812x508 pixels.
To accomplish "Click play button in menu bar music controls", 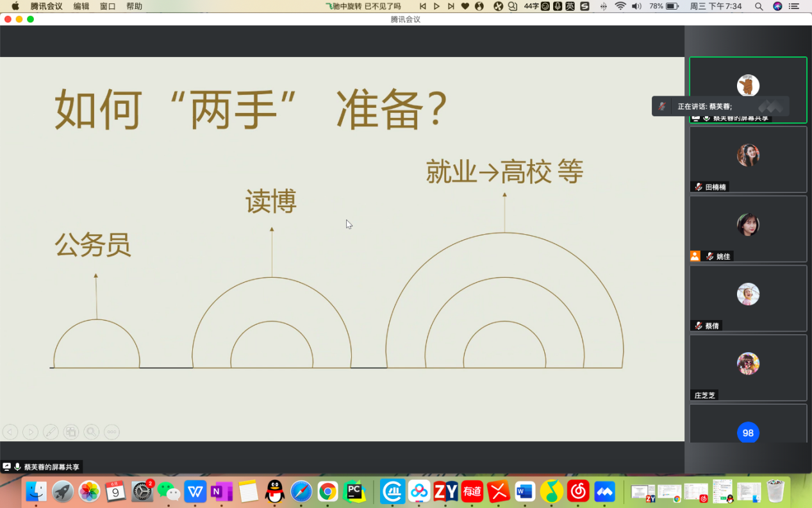I will click(437, 6).
